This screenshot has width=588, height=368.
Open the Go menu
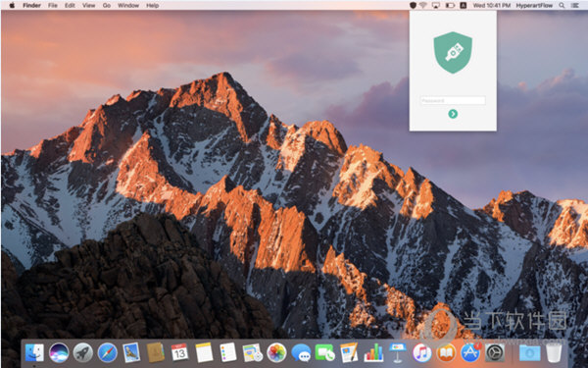tap(107, 5)
